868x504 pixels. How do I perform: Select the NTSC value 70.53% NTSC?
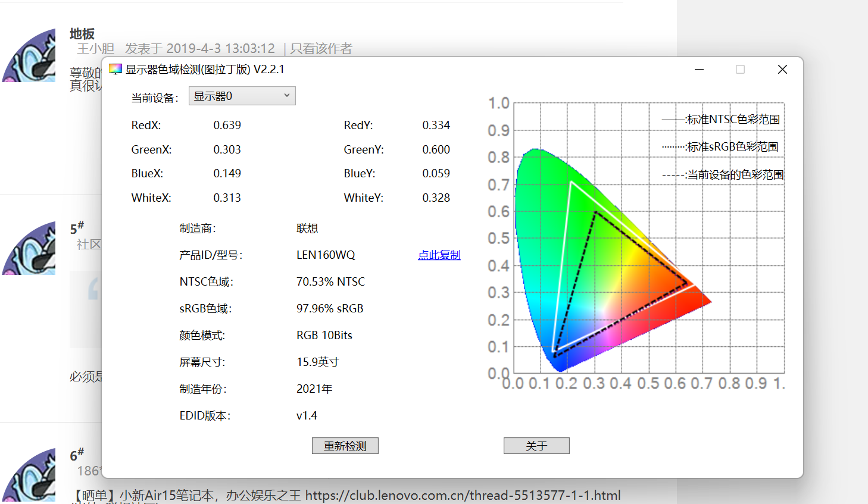pos(330,281)
